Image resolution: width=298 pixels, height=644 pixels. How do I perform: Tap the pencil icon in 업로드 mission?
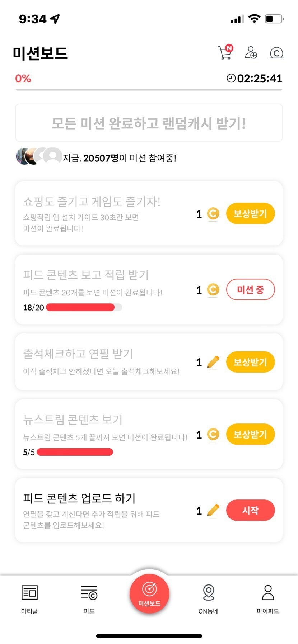pos(213,511)
